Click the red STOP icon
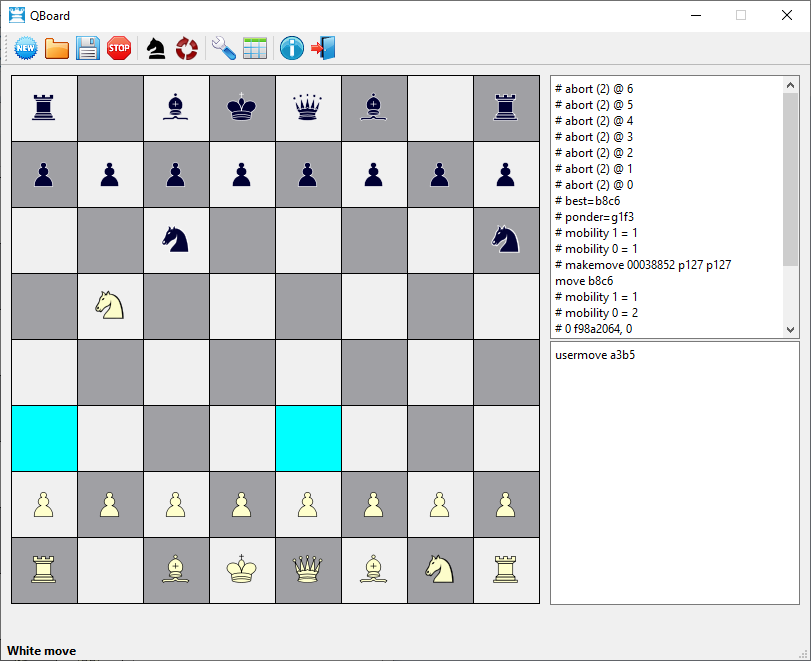This screenshot has height=661, width=811. tap(119, 48)
